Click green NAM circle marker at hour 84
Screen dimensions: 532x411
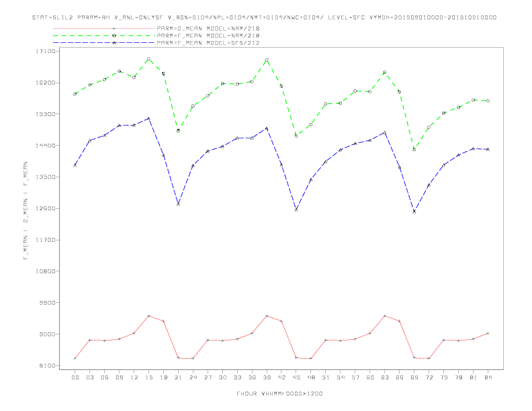(x=488, y=101)
